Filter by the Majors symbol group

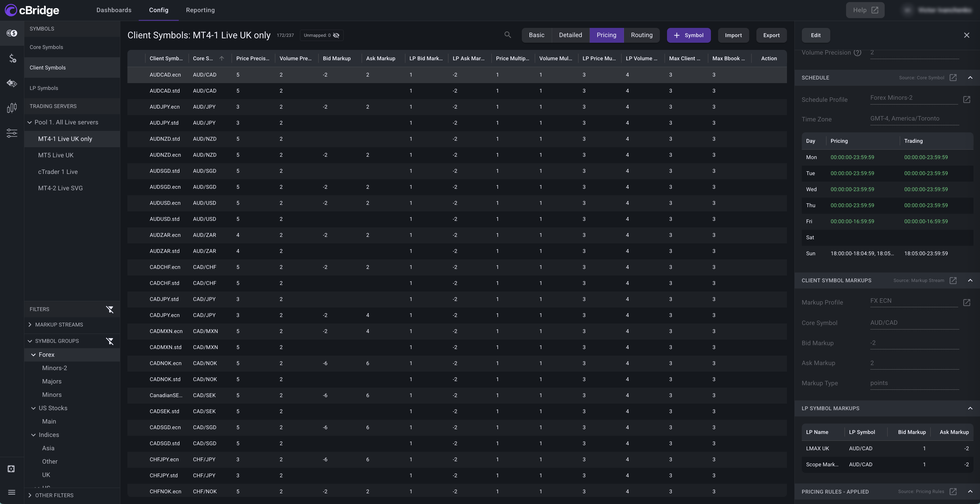click(52, 381)
